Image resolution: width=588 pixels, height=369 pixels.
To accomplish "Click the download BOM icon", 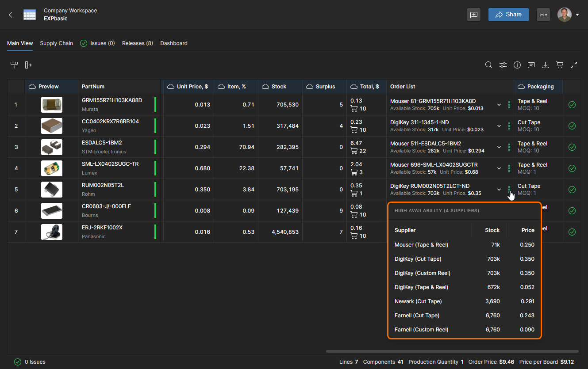I will point(546,65).
